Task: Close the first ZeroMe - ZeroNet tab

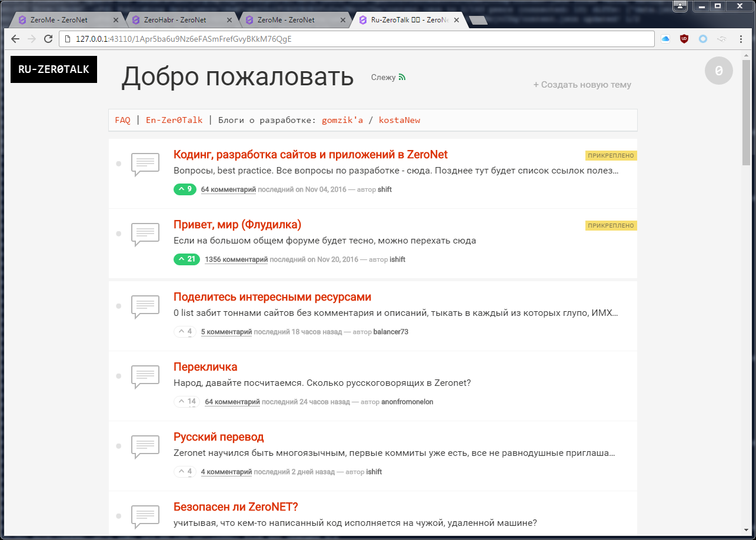Action: [116, 20]
